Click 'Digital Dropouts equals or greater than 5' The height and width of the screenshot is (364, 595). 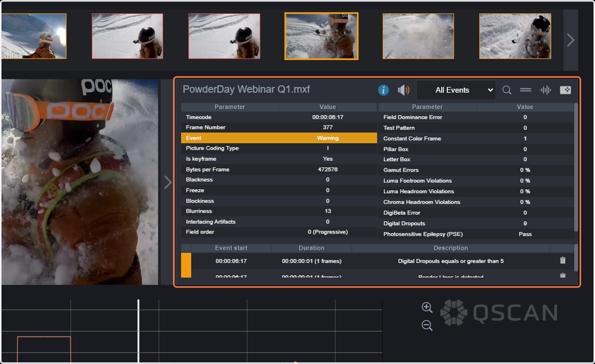click(x=451, y=261)
